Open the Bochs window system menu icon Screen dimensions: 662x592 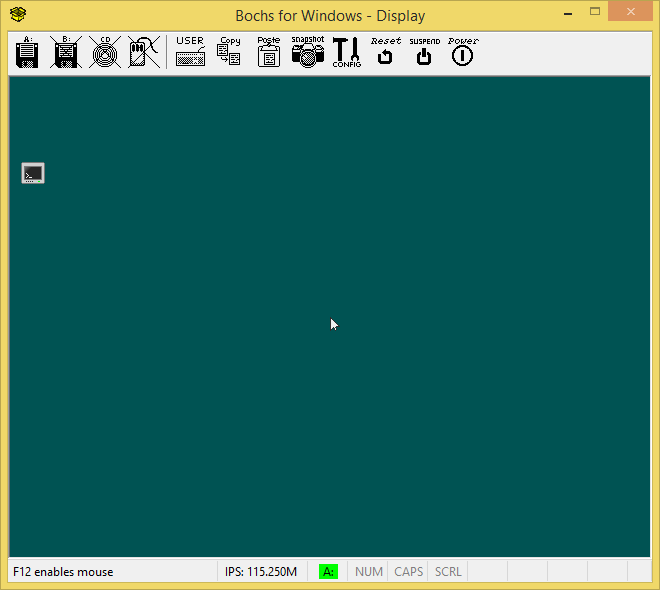(18, 14)
